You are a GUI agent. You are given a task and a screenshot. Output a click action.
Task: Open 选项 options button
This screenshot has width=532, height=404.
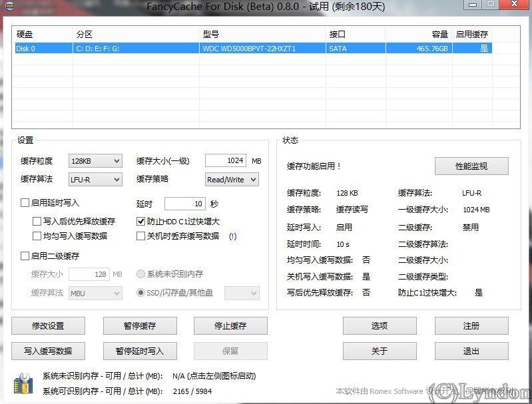tap(380, 326)
